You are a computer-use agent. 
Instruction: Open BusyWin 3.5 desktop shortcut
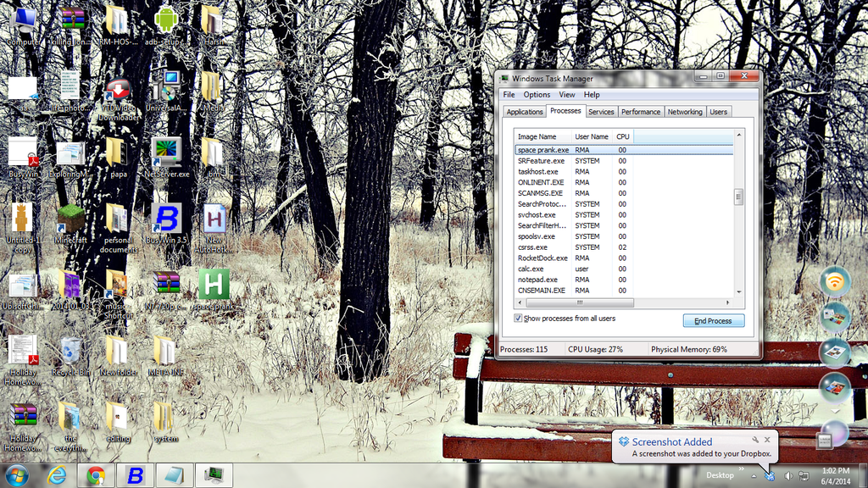click(x=166, y=224)
